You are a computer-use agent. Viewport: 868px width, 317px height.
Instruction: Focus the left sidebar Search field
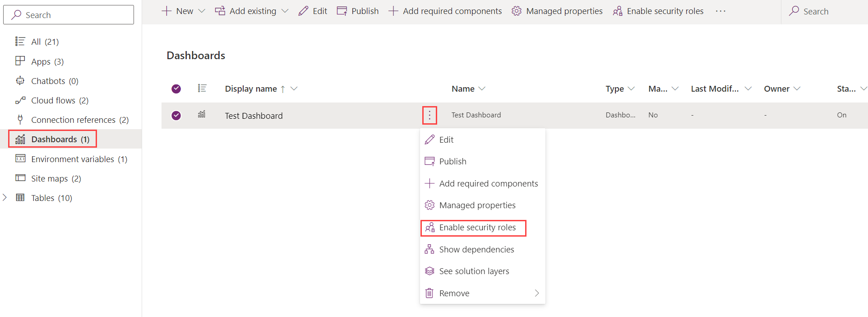pos(69,15)
